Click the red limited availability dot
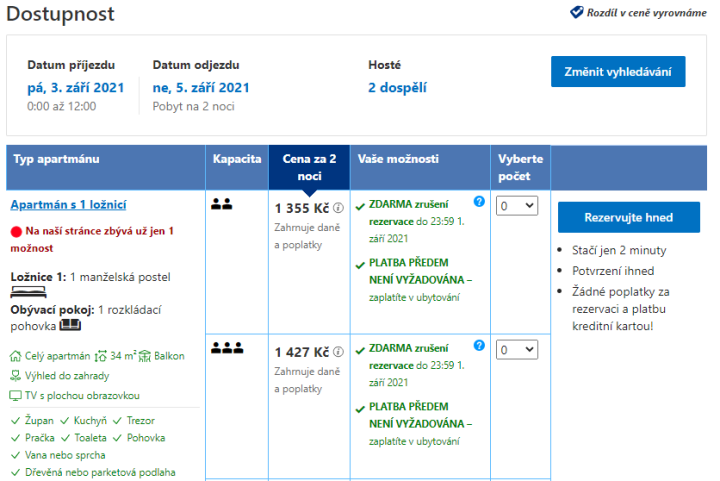This screenshot has height=481, width=720. [16, 231]
